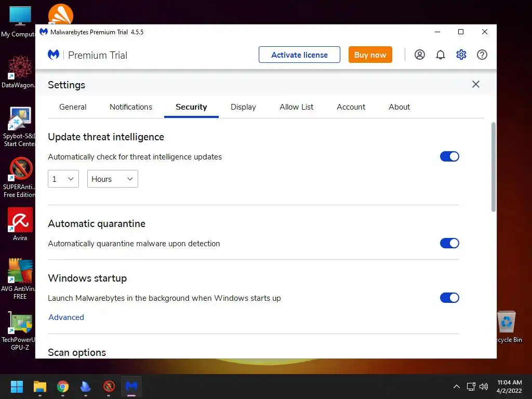The image size is (532, 399).
Task: Select the Security tab
Action: point(191,107)
